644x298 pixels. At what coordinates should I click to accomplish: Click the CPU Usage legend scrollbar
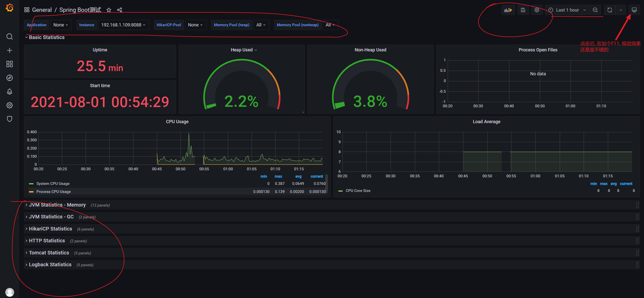[x=326, y=185]
